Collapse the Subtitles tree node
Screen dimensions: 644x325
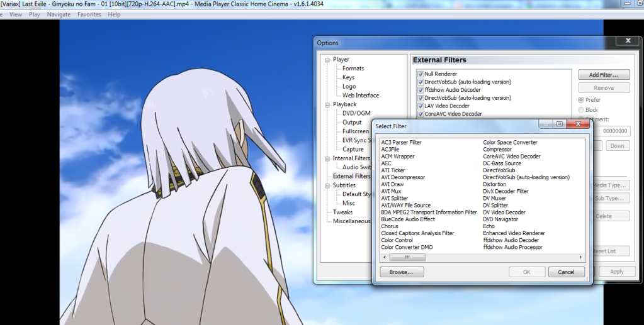click(x=327, y=185)
